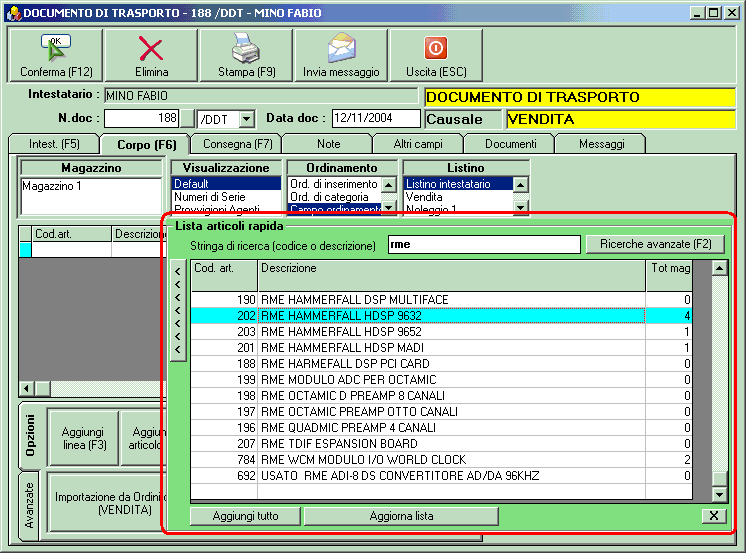The width and height of the screenshot is (746, 553).
Task: Open the Consegna (F7) tab
Action: (237, 144)
